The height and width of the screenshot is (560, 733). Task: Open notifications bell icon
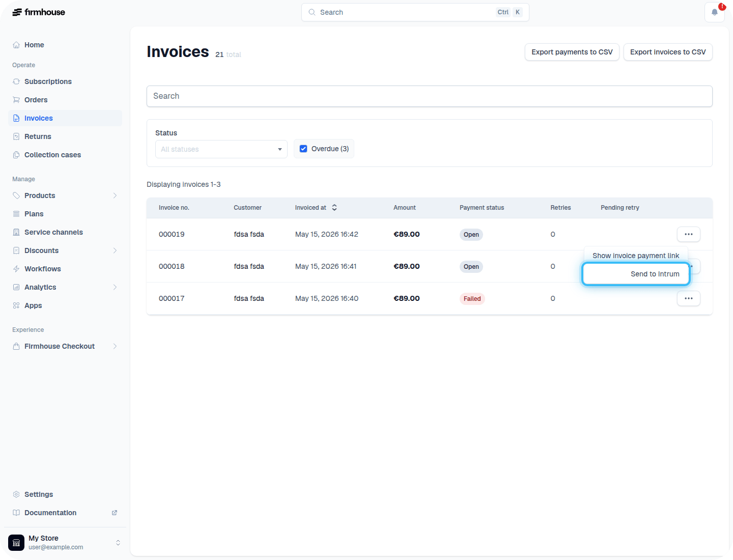(x=715, y=12)
